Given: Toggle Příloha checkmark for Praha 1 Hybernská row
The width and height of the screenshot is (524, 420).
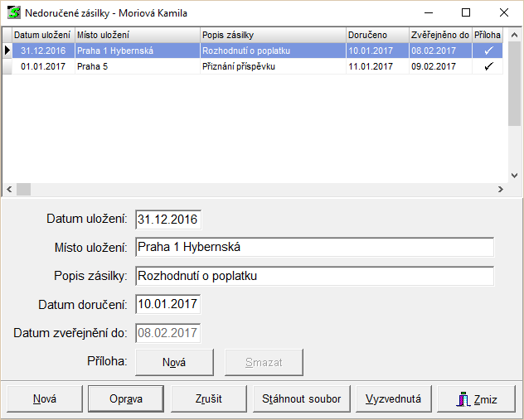Looking at the screenshot, I should (x=489, y=51).
